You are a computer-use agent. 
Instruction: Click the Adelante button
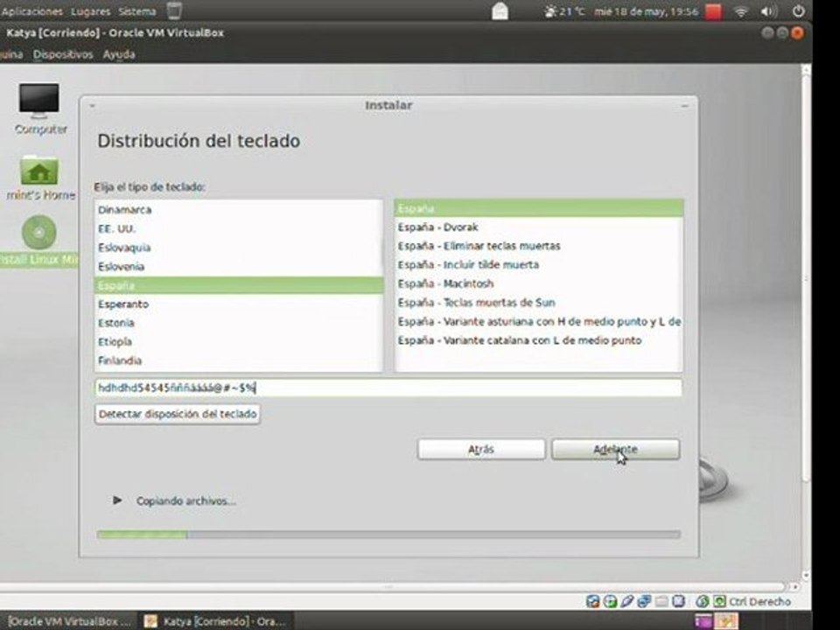[615, 450]
